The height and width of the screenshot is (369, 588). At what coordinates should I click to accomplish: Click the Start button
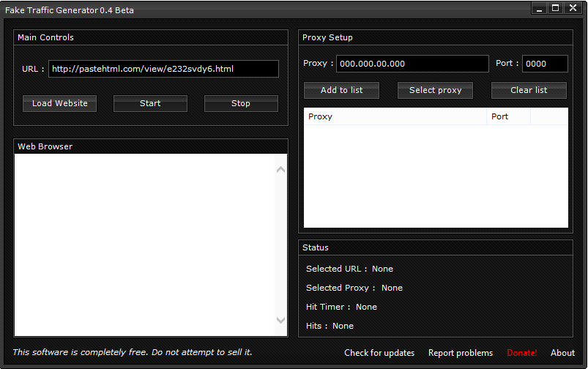tap(150, 103)
